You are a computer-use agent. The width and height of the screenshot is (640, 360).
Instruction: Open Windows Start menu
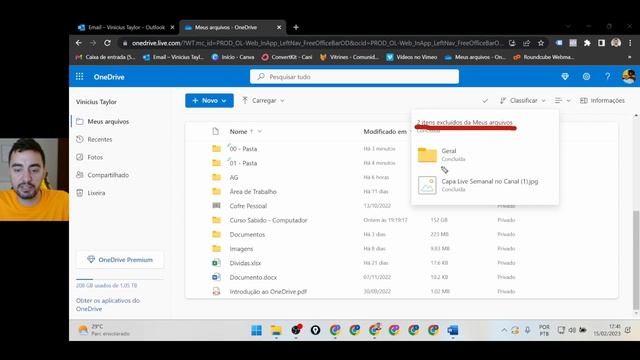[x=256, y=330]
